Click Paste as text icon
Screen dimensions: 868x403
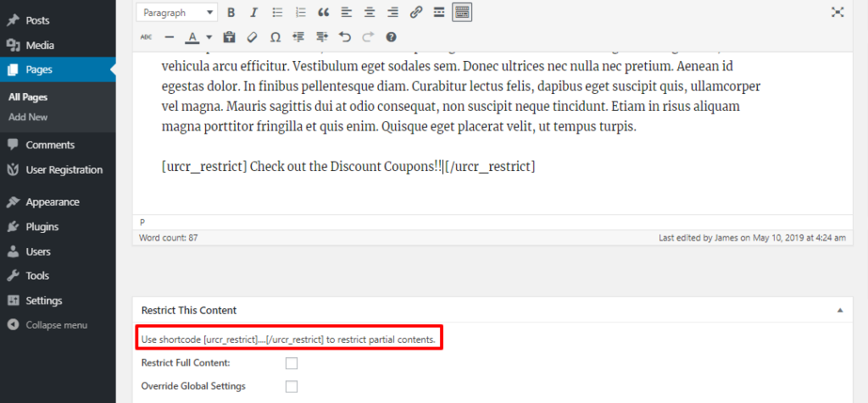click(229, 37)
